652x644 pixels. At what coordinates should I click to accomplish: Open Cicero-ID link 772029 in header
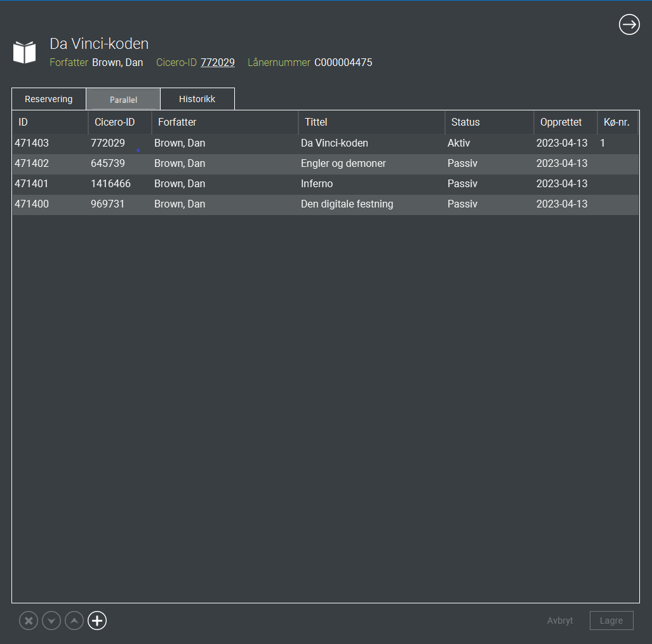(x=218, y=62)
